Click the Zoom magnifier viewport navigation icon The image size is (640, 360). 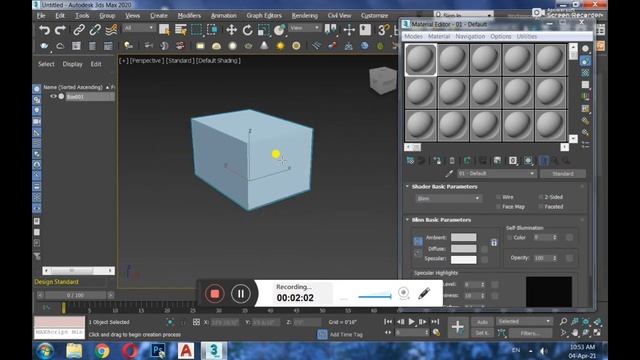[x=563, y=322]
